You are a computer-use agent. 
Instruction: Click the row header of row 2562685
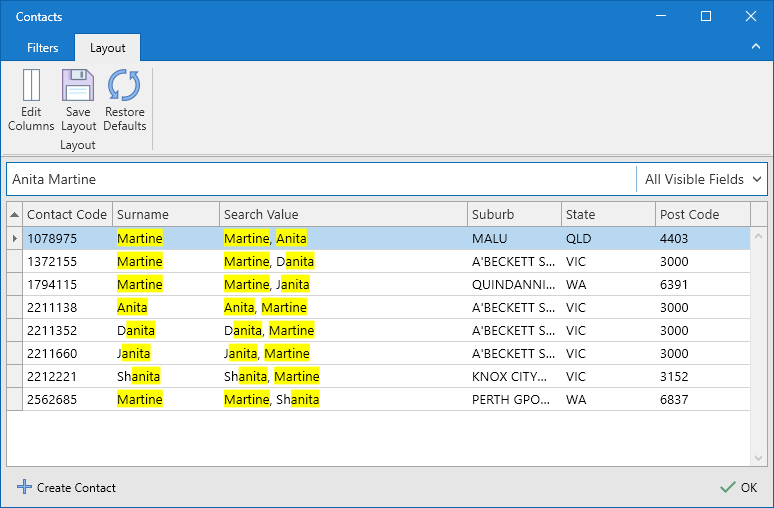pos(14,399)
